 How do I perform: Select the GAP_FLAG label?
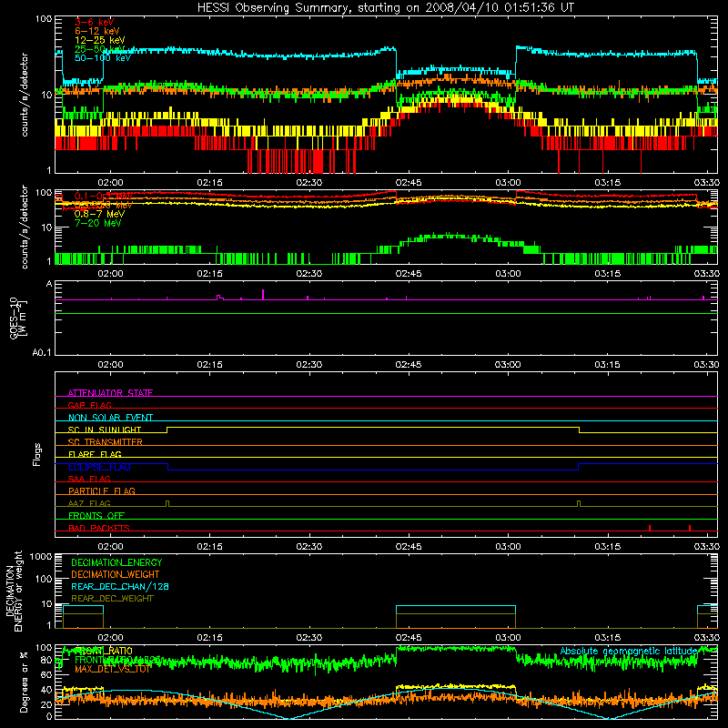89,405
